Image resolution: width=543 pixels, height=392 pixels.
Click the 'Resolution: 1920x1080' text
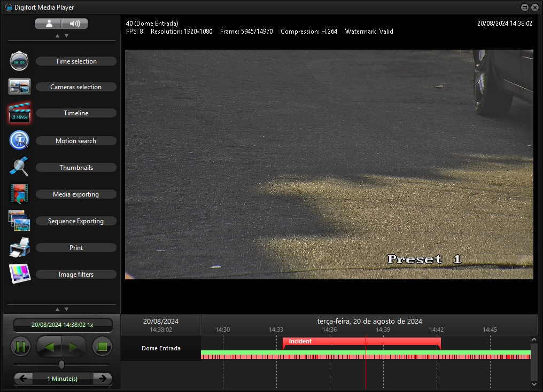coord(182,32)
